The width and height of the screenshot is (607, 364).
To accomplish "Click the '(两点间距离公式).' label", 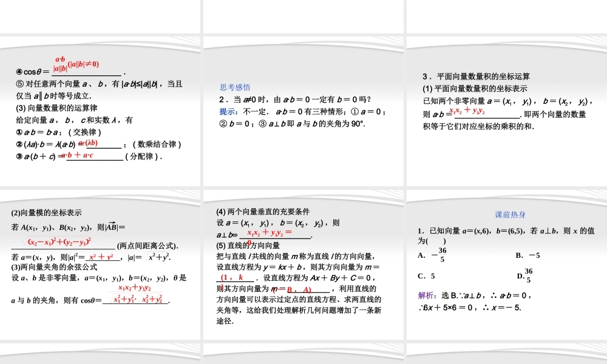I will [x=148, y=246].
